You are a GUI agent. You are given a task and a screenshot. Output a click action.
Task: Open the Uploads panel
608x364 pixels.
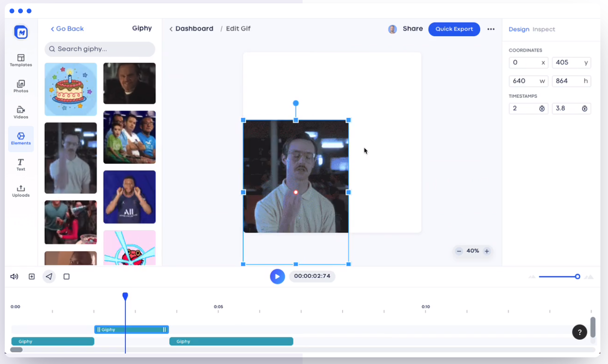[21, 191]
